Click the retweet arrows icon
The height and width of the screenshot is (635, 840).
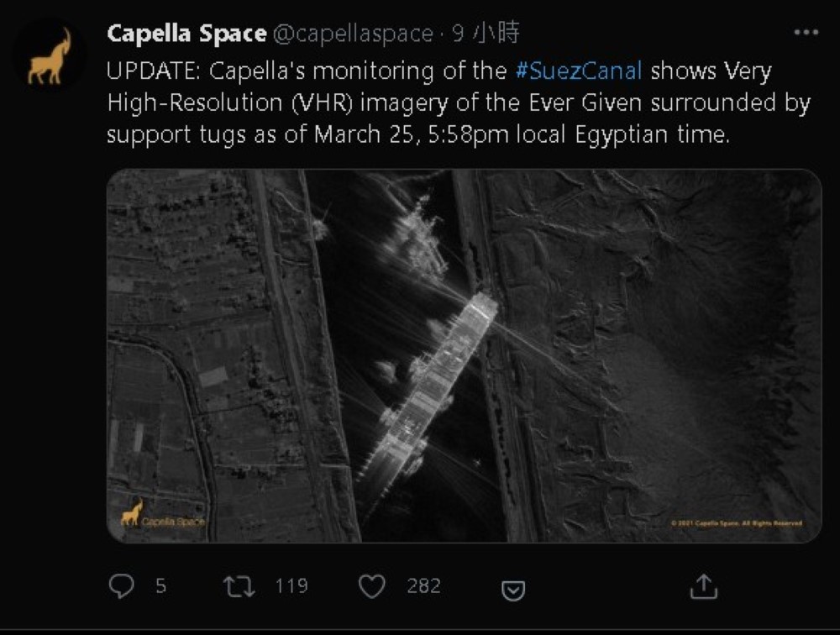pyautogui.click(x=239, y=585)
